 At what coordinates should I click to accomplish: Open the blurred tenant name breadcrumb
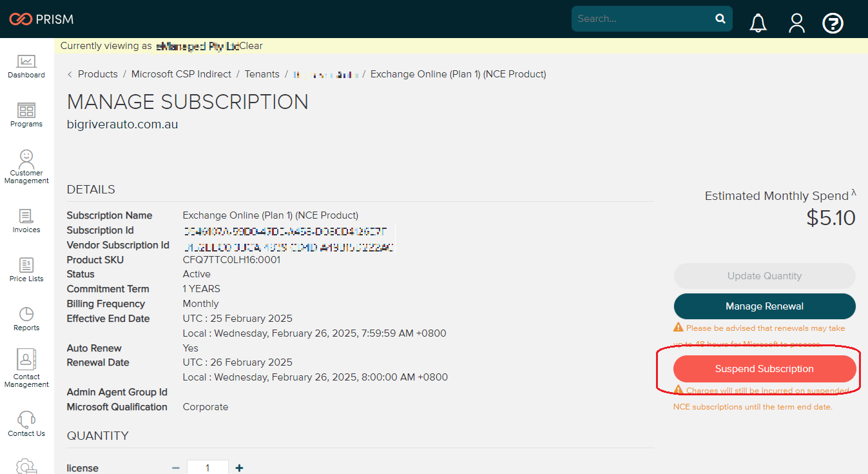click(325, 75)
